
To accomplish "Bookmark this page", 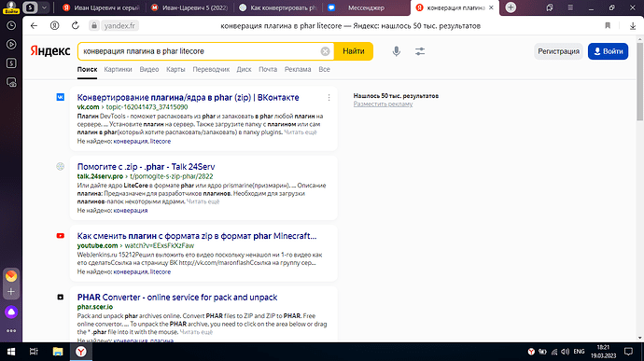I will tap(608, 26).
